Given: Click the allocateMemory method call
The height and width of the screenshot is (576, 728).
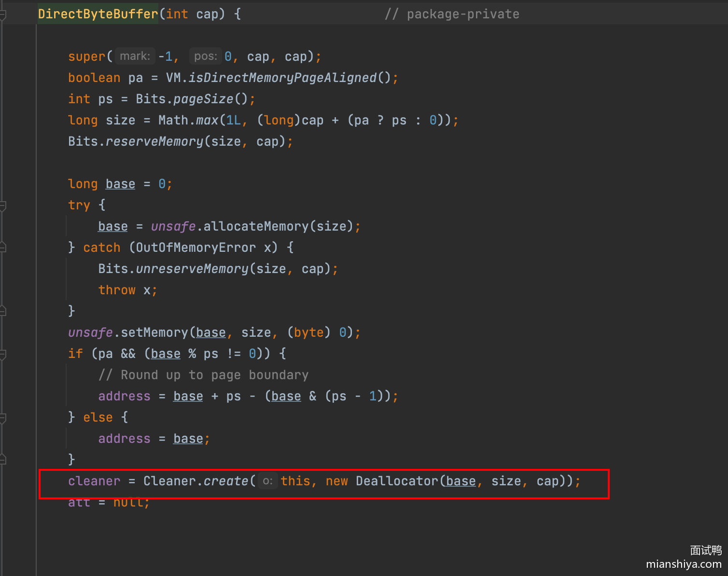Looking at the screenshot, I should click(x=256, y=226).
